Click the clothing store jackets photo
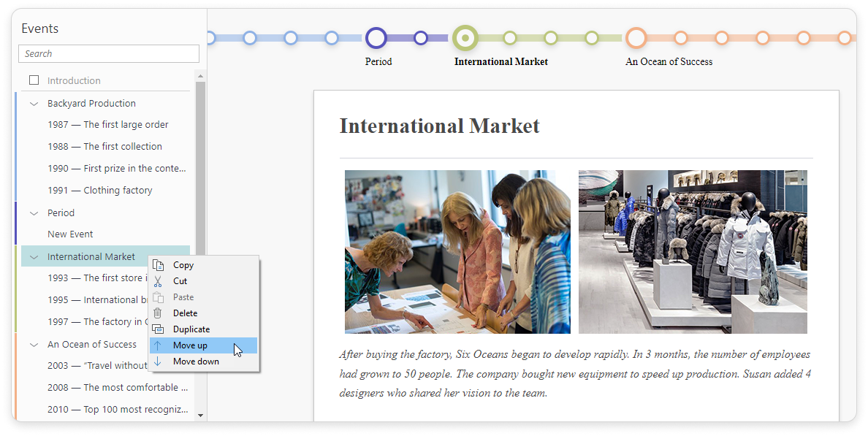Image resolution: width=868 pixels, height=436 pixels. click(693, 252)
